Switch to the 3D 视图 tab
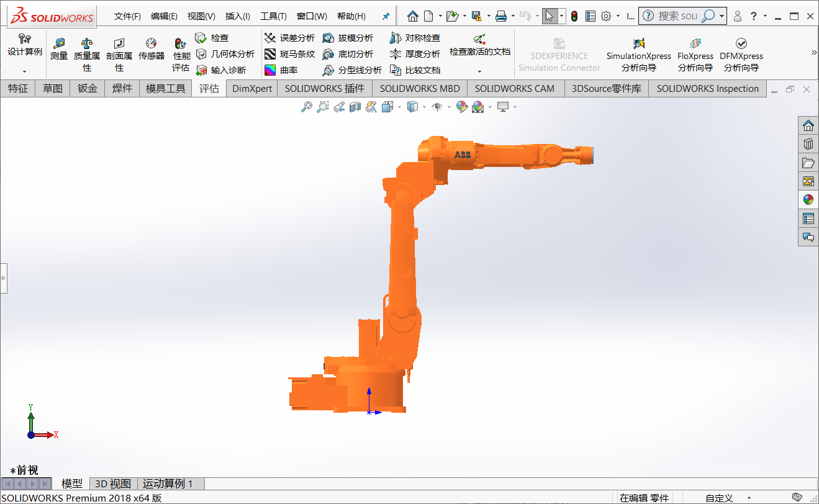The image size is (819, 504). click(x=112, y=484)
